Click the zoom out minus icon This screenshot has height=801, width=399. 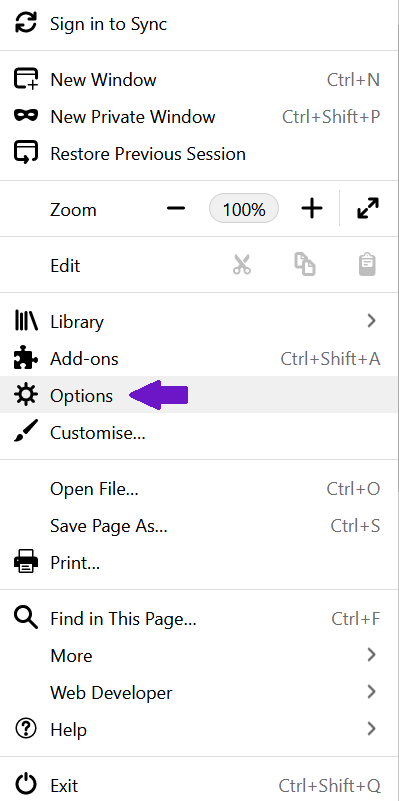176,209
